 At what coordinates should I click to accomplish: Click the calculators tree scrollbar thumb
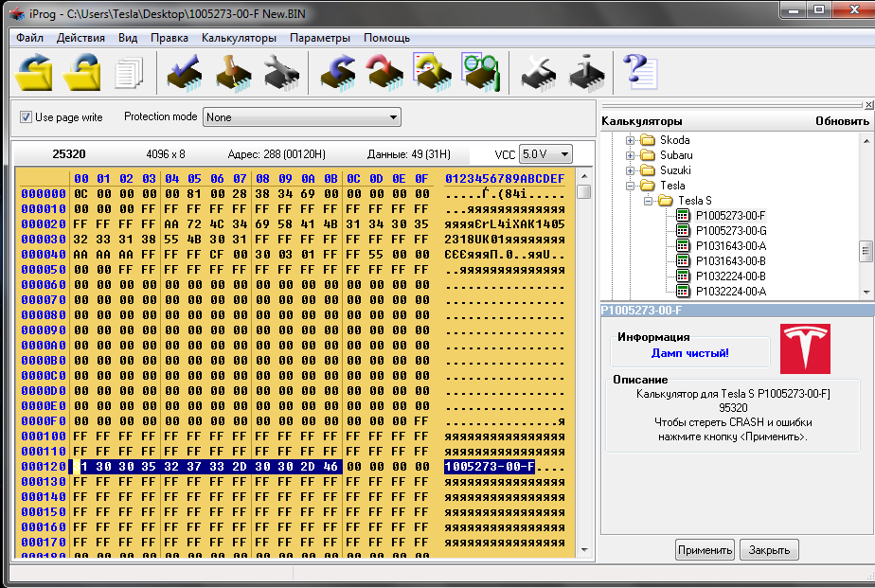pyautogui.click(x=866, y=251)
